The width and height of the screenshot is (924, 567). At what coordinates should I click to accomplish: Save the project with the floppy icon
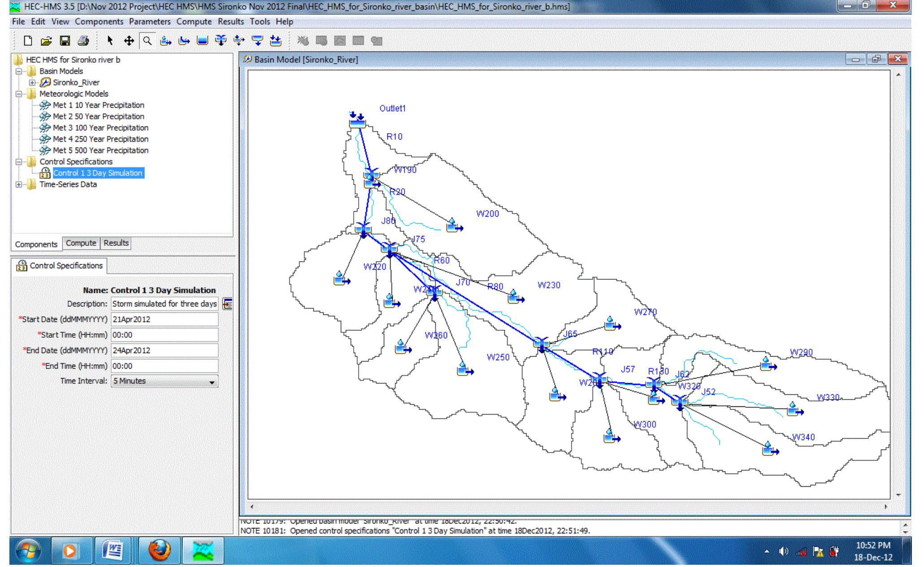(x=65, y=41)
